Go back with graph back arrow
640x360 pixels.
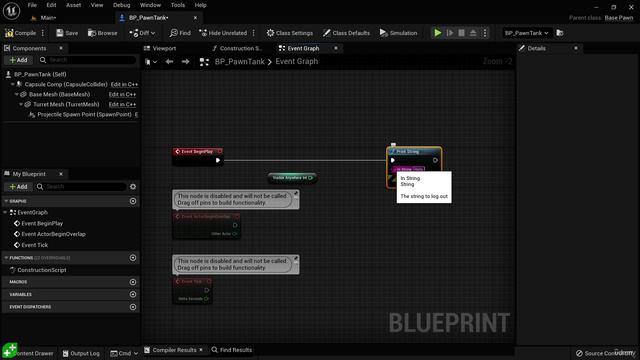pos(169,62)
